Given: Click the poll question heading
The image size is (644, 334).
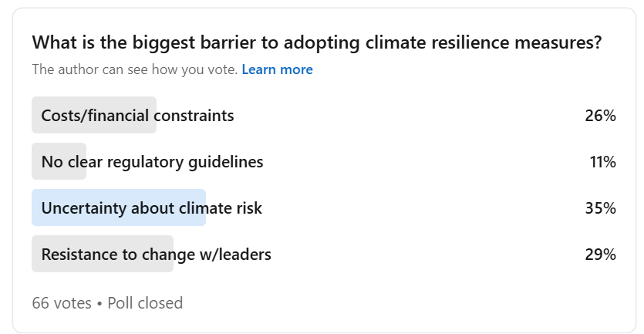Looking at the screenshot, I should click(x=316, y=42).
